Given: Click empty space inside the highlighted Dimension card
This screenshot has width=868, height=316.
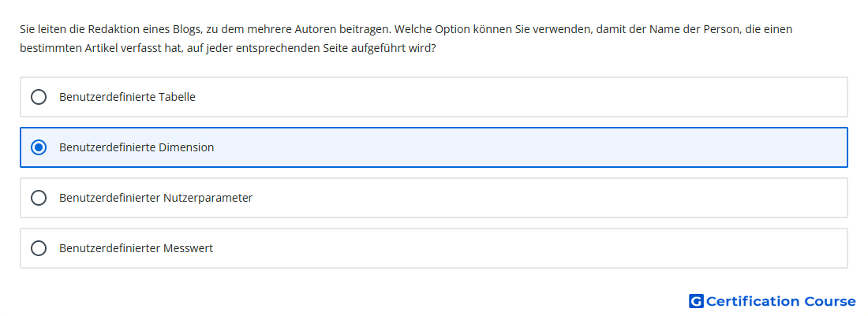Looking at the screenshot, I should tap(531, 147).
